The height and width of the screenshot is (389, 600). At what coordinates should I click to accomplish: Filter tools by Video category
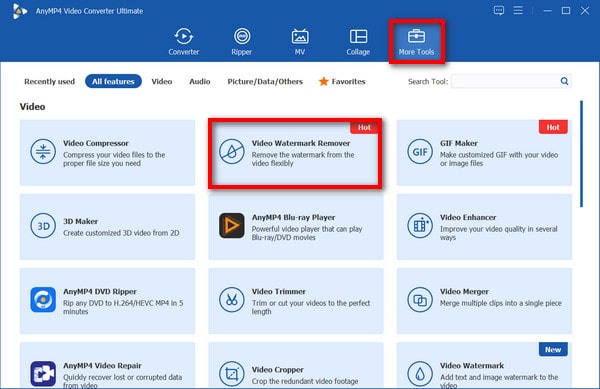tap(162, 81)
